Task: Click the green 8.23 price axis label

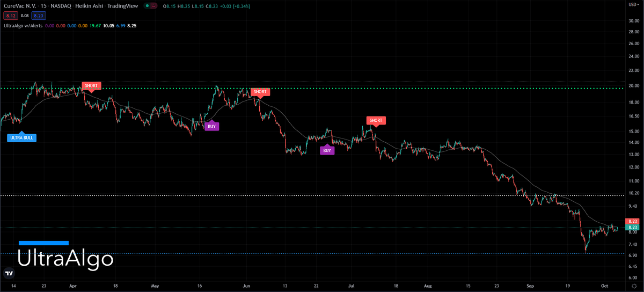Action: coord(632,228)
